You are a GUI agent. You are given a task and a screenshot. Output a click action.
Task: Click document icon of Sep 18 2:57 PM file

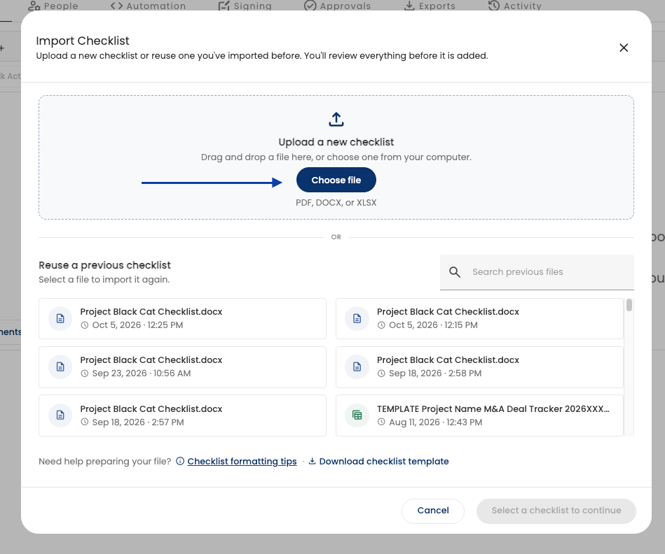click(60, 415)
